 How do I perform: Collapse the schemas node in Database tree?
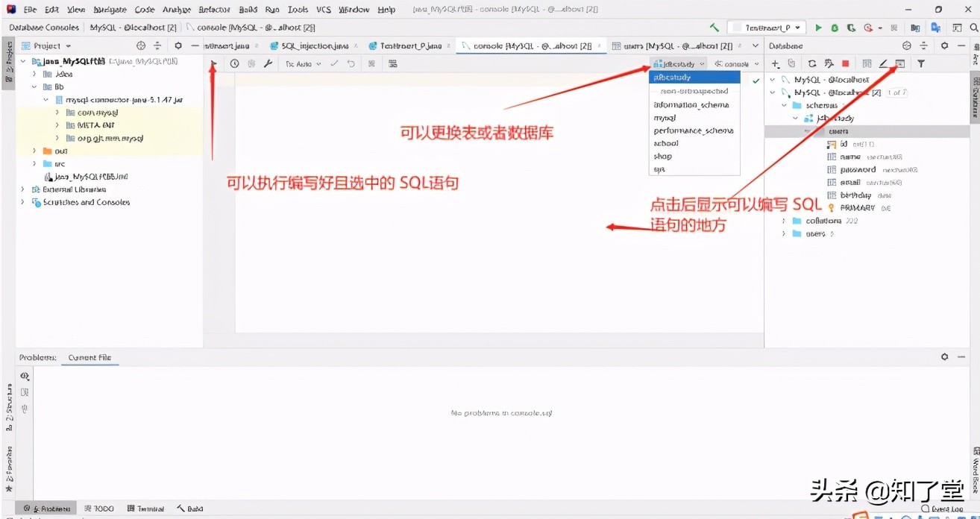[x=784, y=105]
